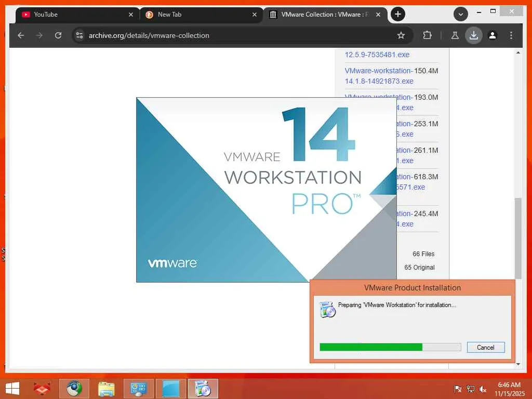
Task: Click the VMware Workstation 14 Pro splash image
Action: click(x=267, y=190)
